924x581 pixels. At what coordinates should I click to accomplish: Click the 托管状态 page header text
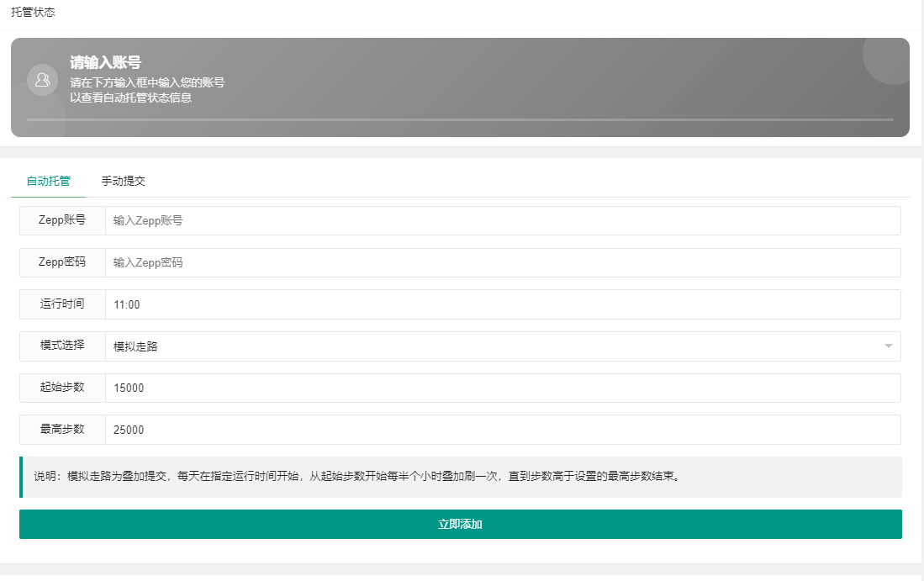(x=33, y=13)
